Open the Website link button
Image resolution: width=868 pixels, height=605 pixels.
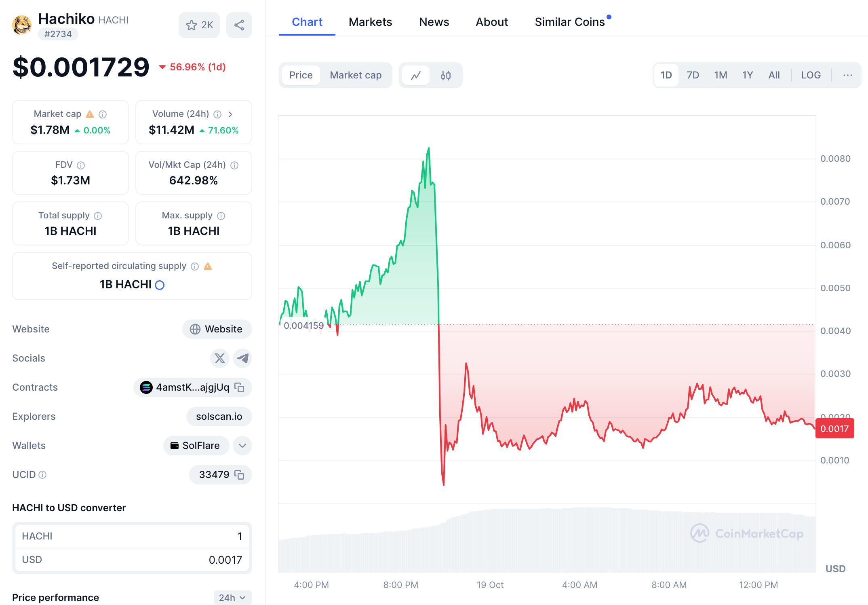(217, 329)
